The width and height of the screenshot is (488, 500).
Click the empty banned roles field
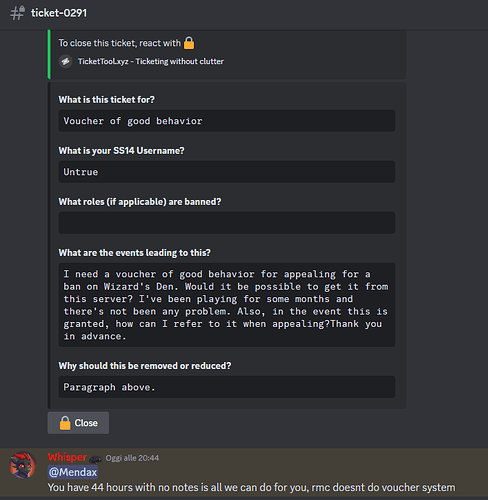pos(227,223)
